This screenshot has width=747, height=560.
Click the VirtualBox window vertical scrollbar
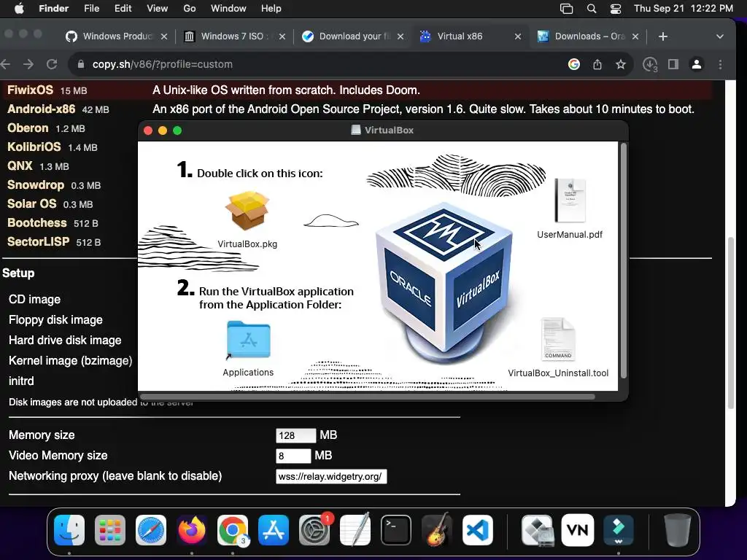coord(623,261)
